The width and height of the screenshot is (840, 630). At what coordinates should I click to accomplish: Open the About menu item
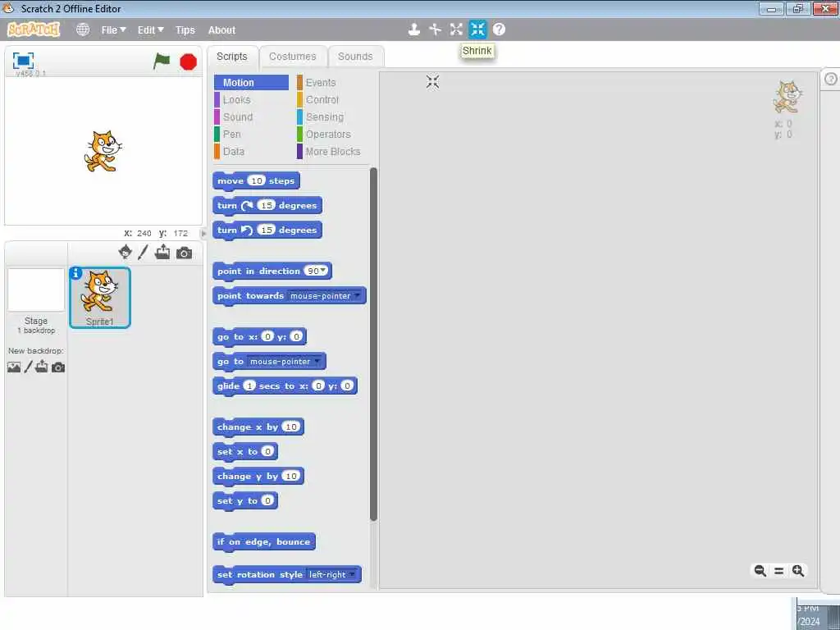tap(221, 30)
